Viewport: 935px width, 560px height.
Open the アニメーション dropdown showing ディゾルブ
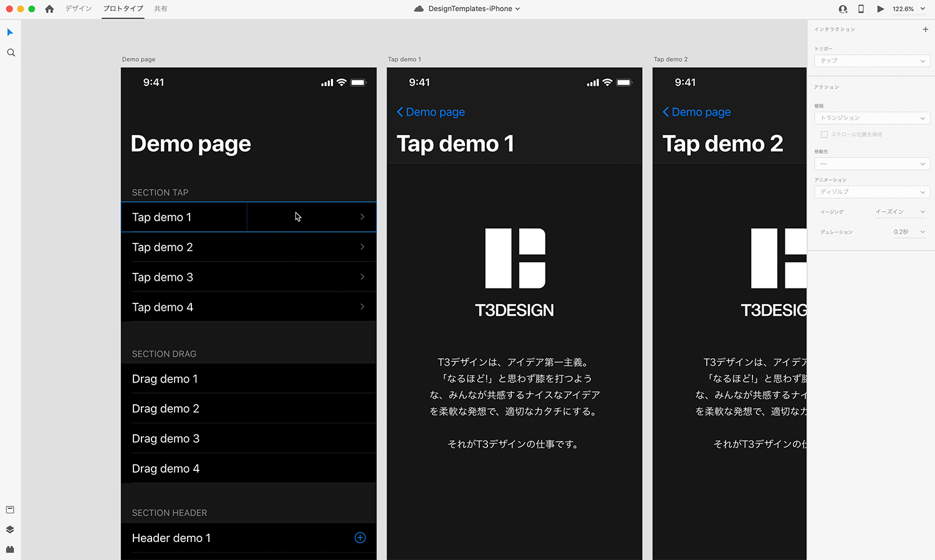coord(872,192)
